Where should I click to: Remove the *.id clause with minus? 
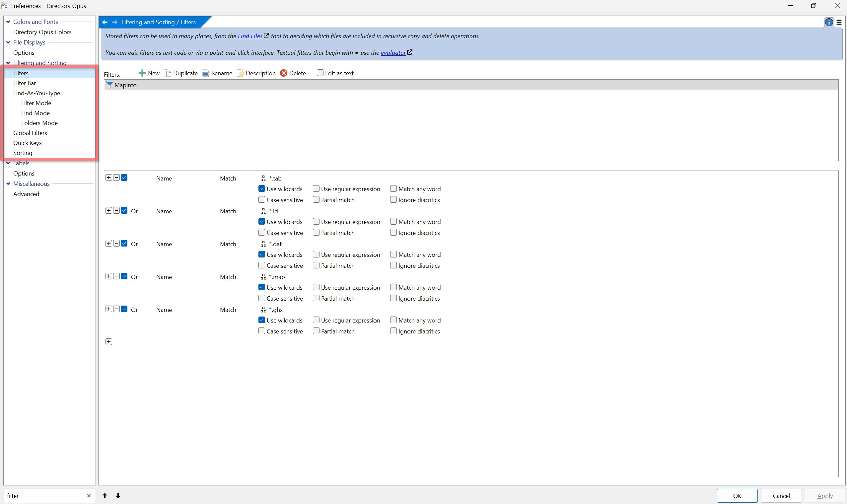pyautogui.click(x=116, y=211)
